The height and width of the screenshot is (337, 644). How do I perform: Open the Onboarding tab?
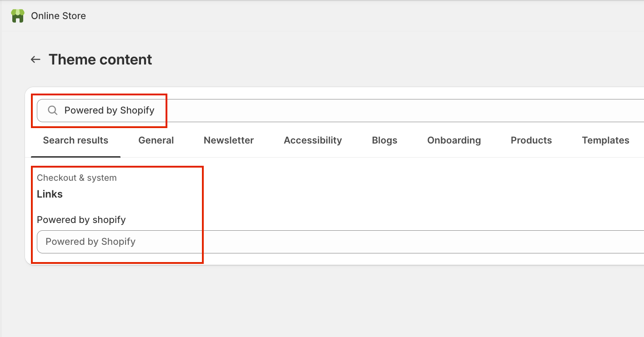454,140
